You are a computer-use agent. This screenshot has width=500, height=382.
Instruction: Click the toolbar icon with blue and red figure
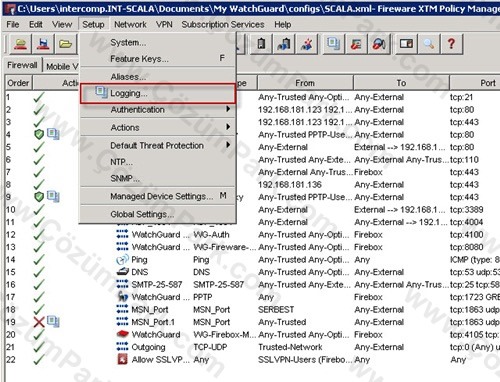(306, 44)
